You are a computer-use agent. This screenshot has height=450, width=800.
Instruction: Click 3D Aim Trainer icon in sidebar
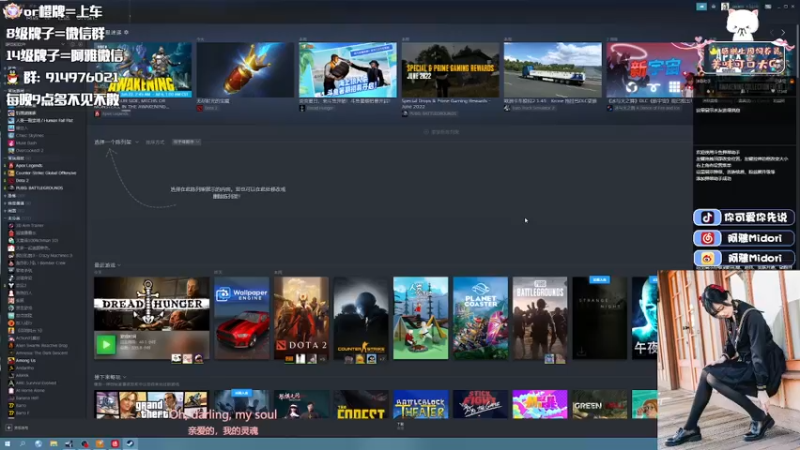pyautogui.click(x=11, y=226)
